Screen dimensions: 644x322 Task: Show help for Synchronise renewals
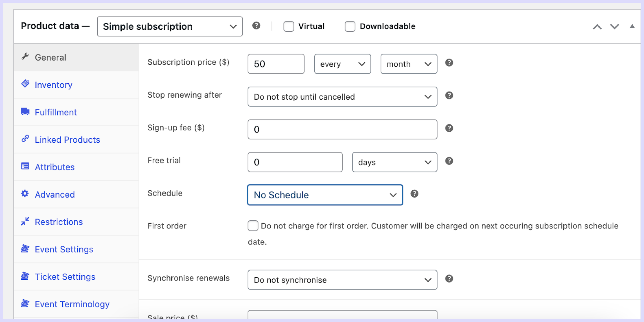pyautogui.click(x=449, y=278)
